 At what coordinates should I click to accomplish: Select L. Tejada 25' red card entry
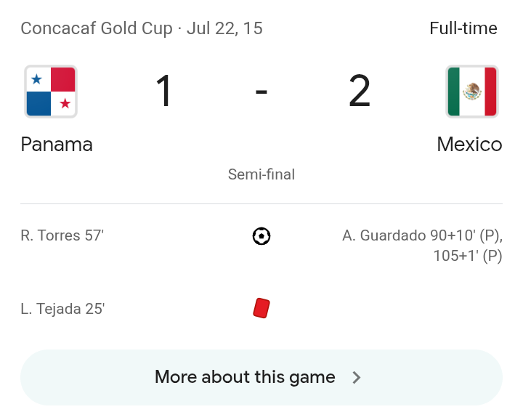click(62, 309)
